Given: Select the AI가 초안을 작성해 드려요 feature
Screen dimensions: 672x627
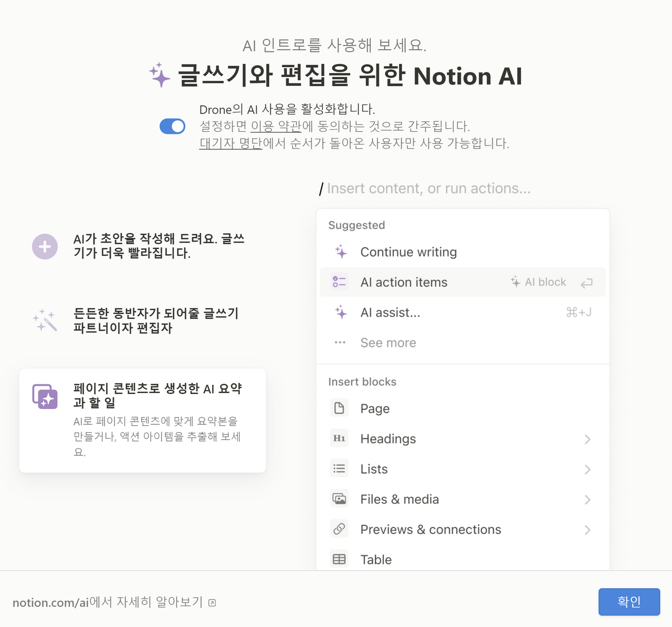Looking at the screenshot, I should point(142,246).
